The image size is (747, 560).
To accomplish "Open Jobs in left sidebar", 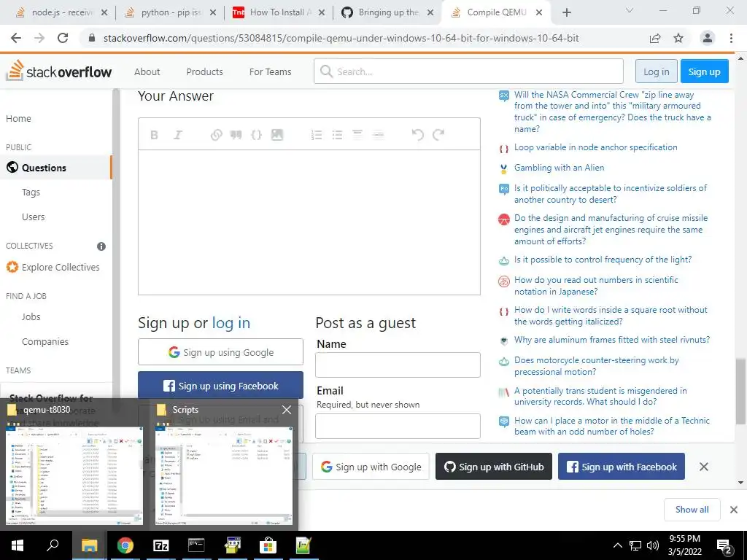I will pos(31,317).
